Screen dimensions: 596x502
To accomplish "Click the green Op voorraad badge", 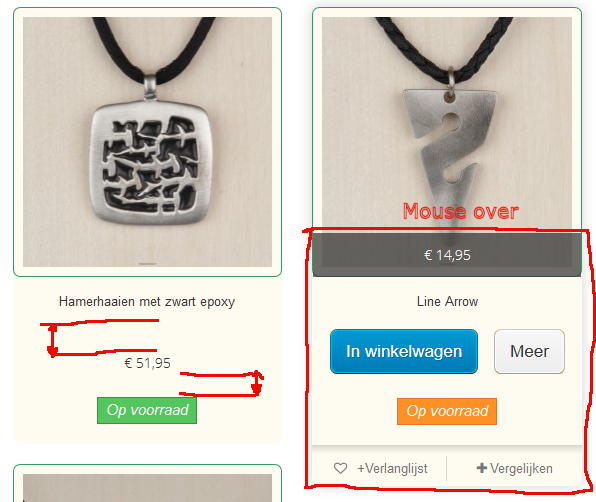I will (x=147, y=410).
